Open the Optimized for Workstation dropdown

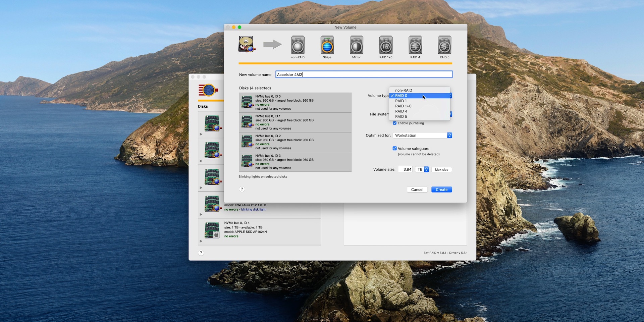click(423, 136)
